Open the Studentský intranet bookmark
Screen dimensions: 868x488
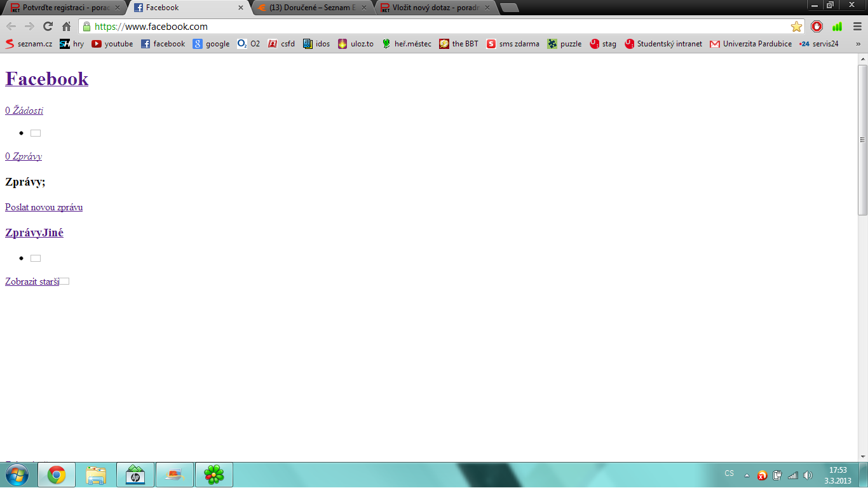(663, 44)
